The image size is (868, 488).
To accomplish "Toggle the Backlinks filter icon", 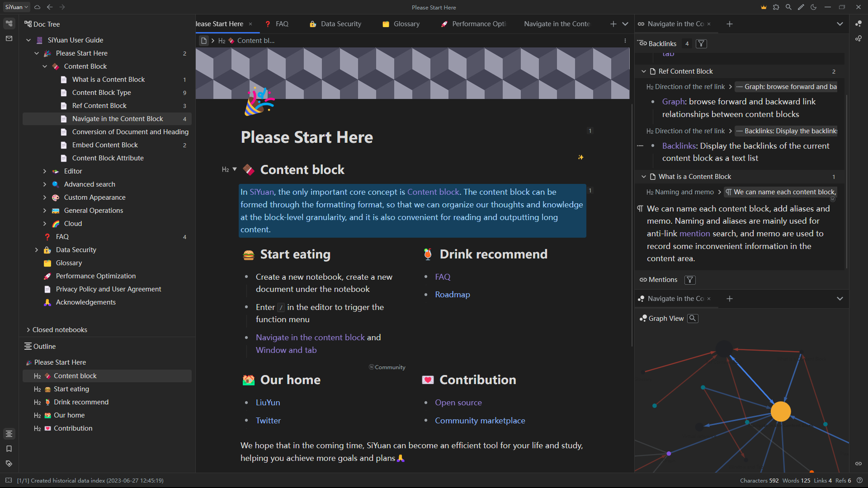I will tap(701, 44).
